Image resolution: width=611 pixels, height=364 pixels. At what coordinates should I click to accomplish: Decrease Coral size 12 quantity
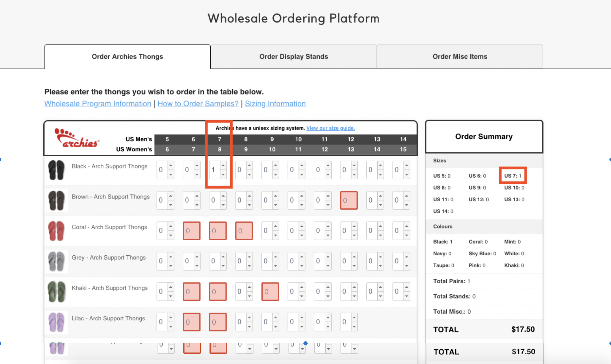[x=354, y=235]
